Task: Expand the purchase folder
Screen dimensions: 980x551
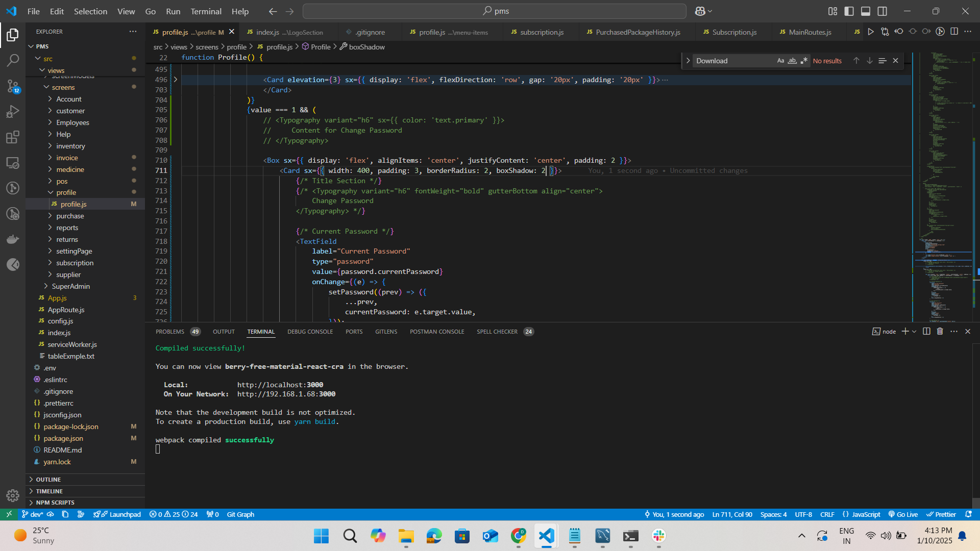Action: [x=70, y=216]
